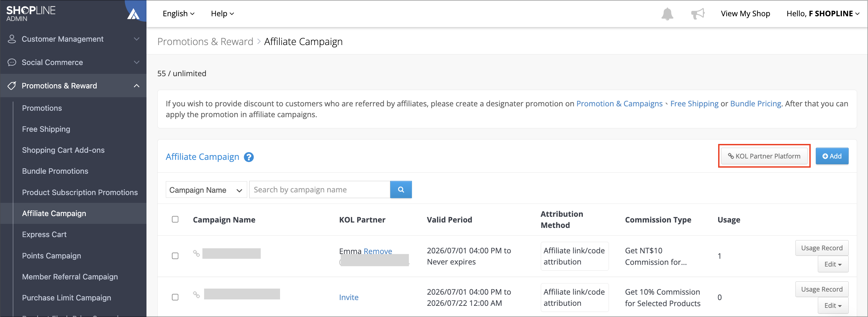Screen dimensions: 868x317
Task: Click the triangular brand icon in sidebar header
Action: click(133, 14)
